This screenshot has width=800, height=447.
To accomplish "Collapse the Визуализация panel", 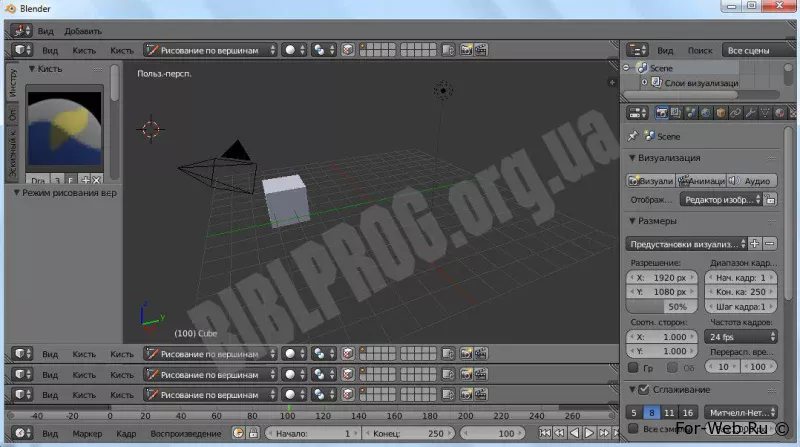I will click(632, 158).
